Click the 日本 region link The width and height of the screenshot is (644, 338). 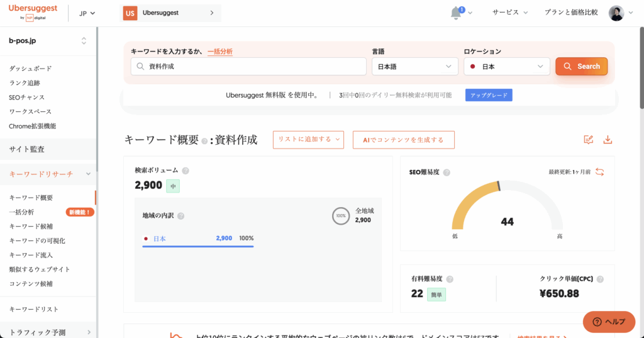tap(159, 239)
